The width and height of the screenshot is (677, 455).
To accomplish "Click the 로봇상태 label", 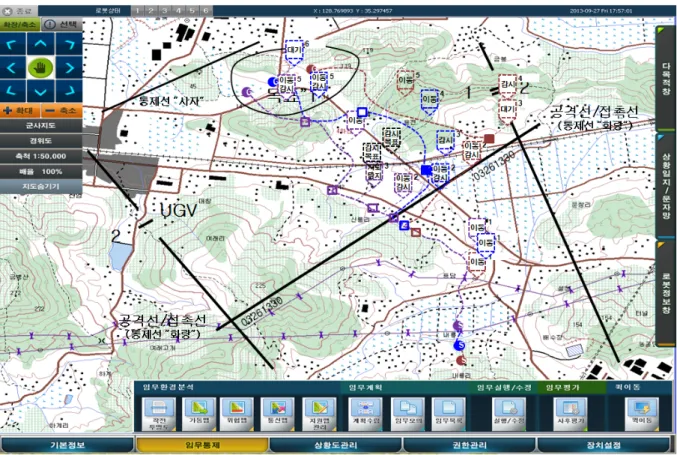I will [x=108, y=11].
